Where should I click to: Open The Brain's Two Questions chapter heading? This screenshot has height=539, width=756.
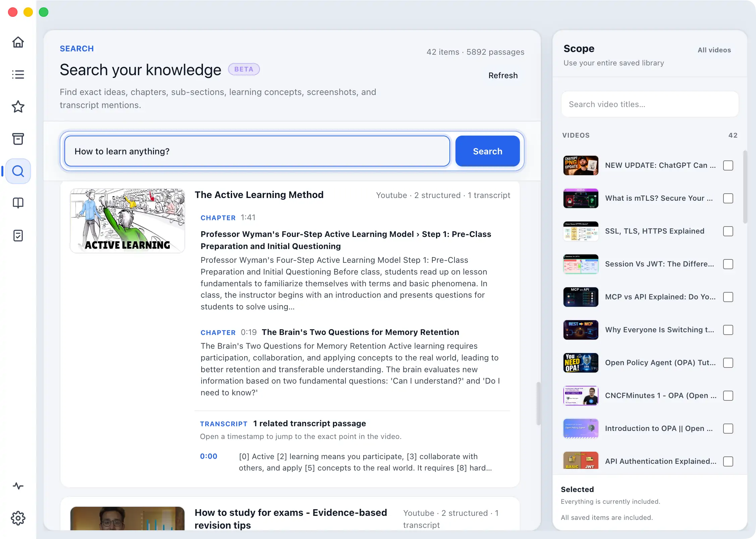pos(360,332)
